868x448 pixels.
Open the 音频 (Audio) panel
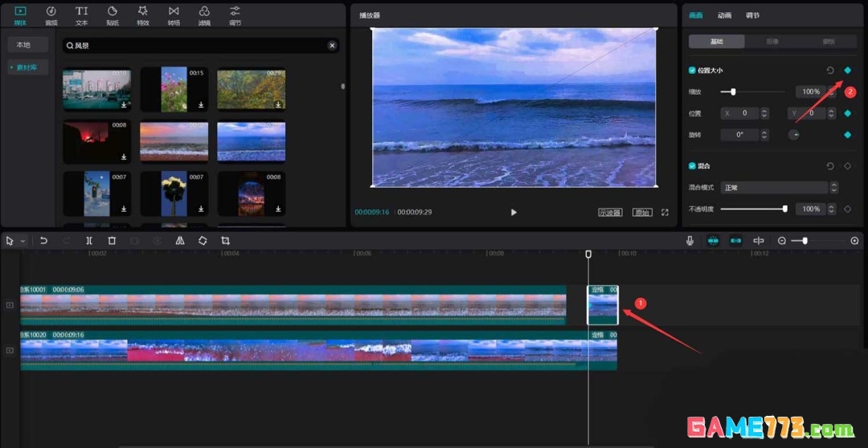51,14
